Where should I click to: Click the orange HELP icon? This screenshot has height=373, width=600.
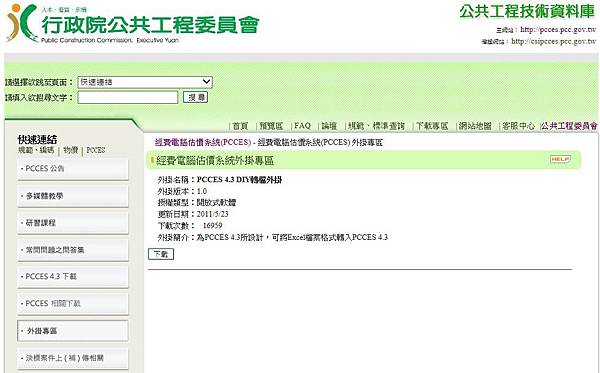560,159
